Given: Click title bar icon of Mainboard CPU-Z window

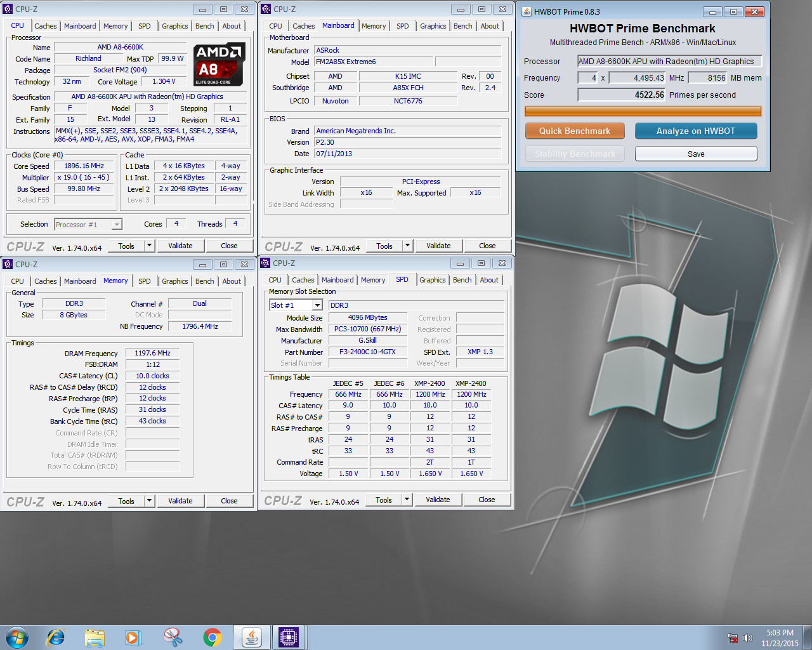Looking at the screenshot, I should [x=266, y=10].
